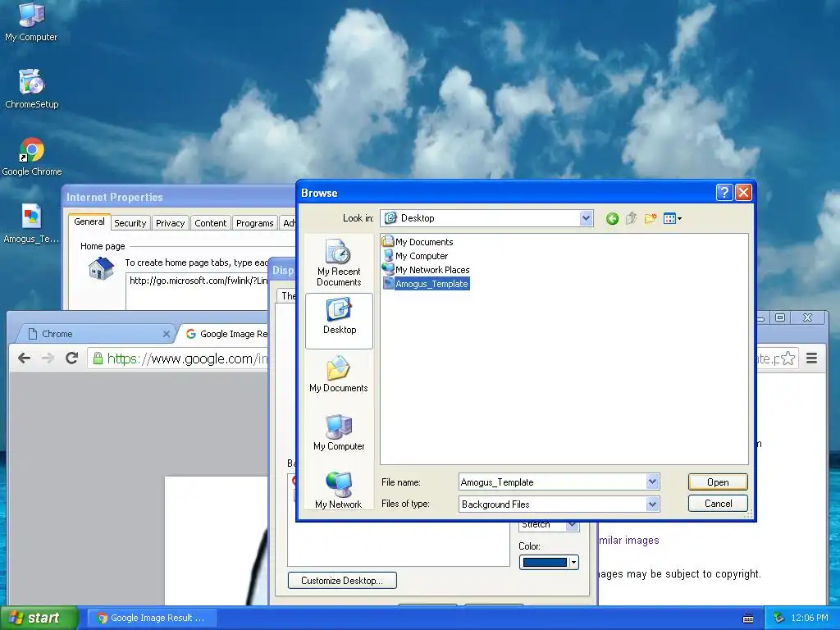The width and height of the screenshot is (840, 630).
Task: Click the system tray icon beside the clock
Action: coord(779,619)
